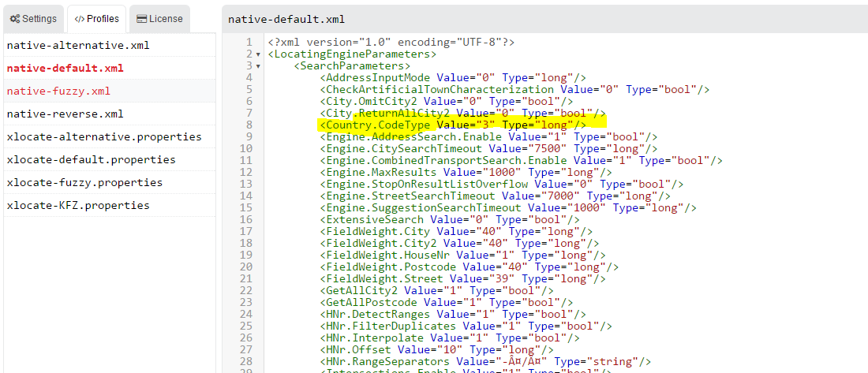The image size is (868, 373).
Task: Open the License tab
Action: pyautogui.click(x=159, y=18)
